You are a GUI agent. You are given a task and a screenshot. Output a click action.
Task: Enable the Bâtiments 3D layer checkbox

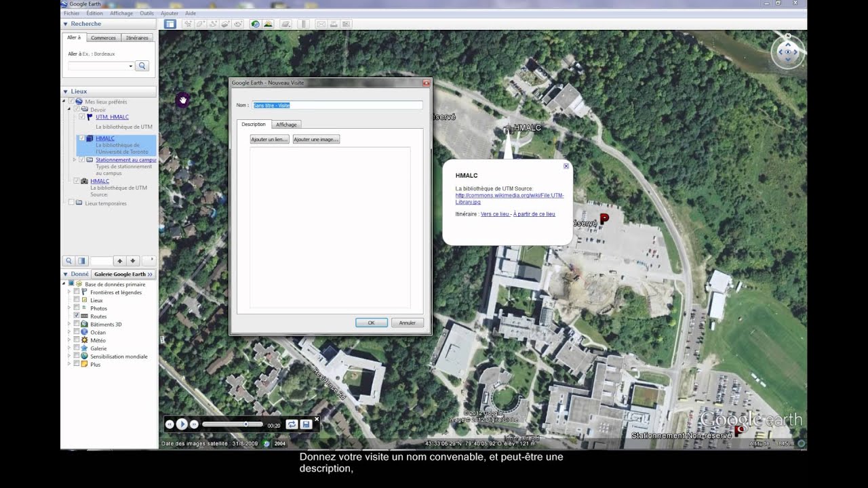click(x=77, y=324)
